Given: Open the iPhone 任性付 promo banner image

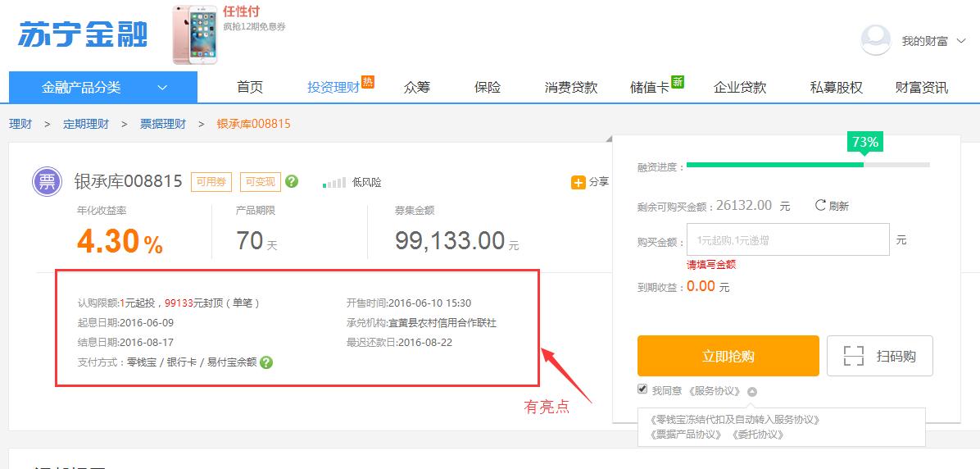Looking at the screenshot, I should 195,35.
